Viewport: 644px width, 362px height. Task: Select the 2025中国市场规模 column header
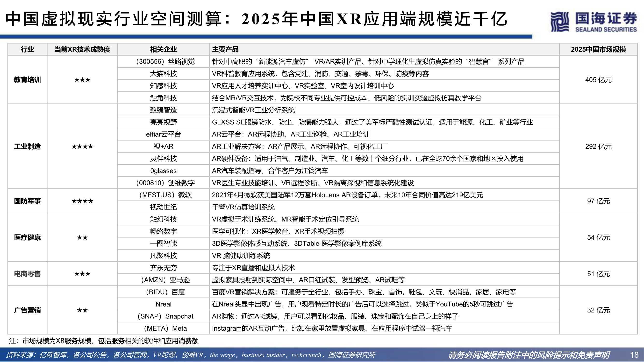[x=598, y=49]
